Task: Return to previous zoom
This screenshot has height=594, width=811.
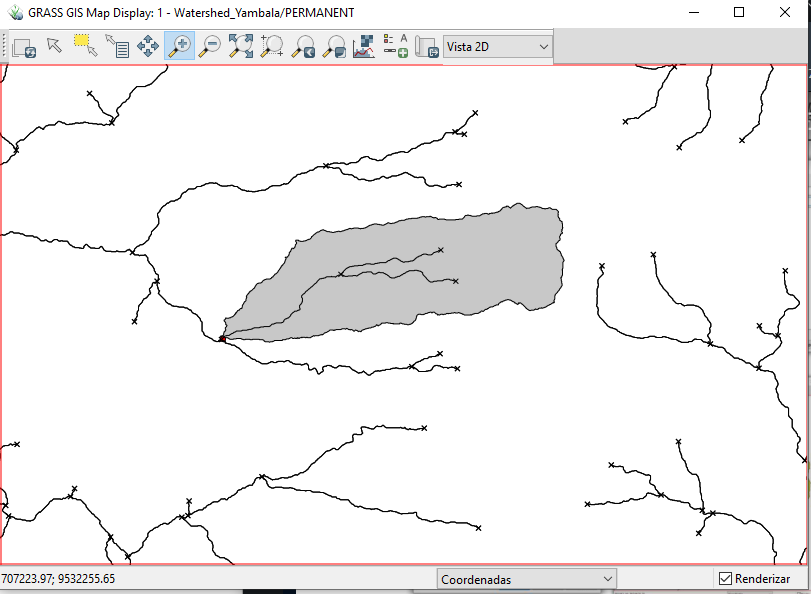Action: (x=303, y=46)
